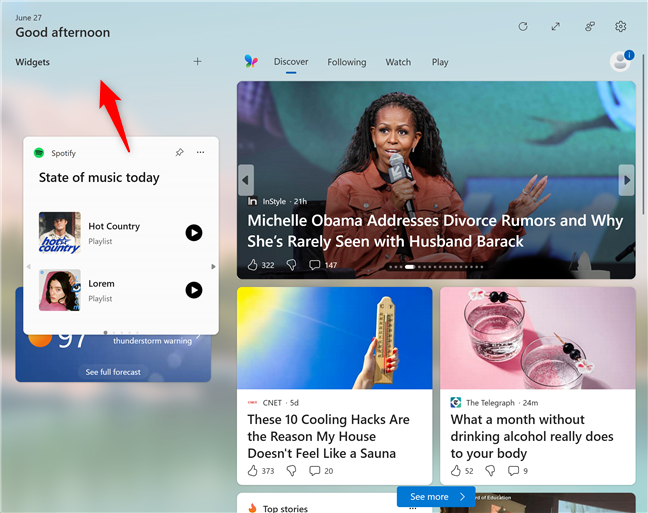Screen dimensions: 648x513
Task: Switch to the Discover tab
Action: pos(291,62)
